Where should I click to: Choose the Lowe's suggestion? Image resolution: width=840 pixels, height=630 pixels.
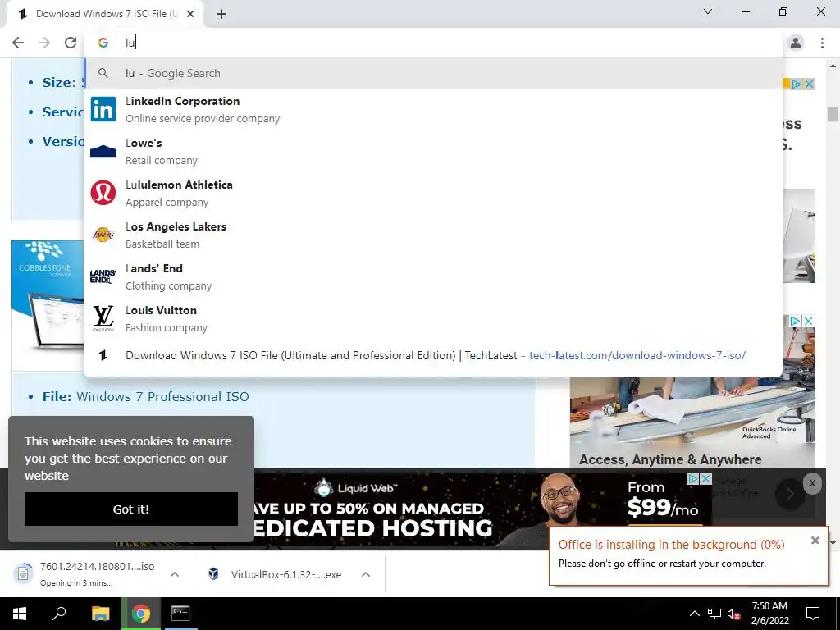pos(433,151)
